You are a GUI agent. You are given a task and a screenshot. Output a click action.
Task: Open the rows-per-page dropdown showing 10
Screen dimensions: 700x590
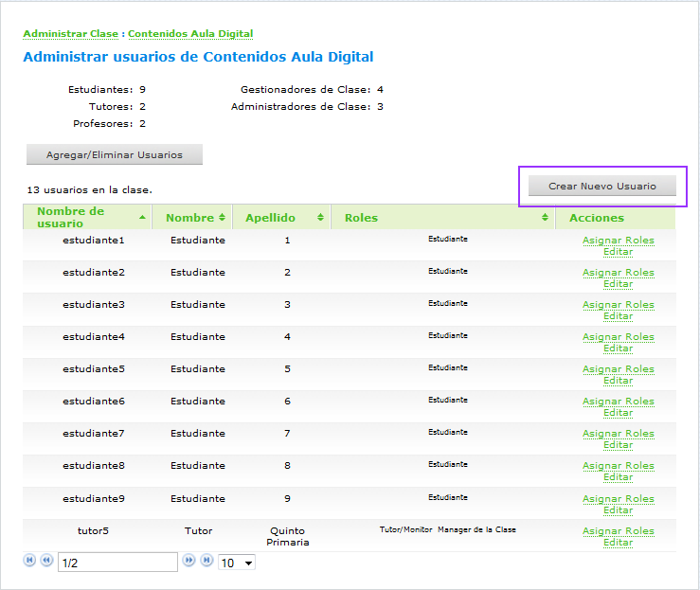coord(237,563)
